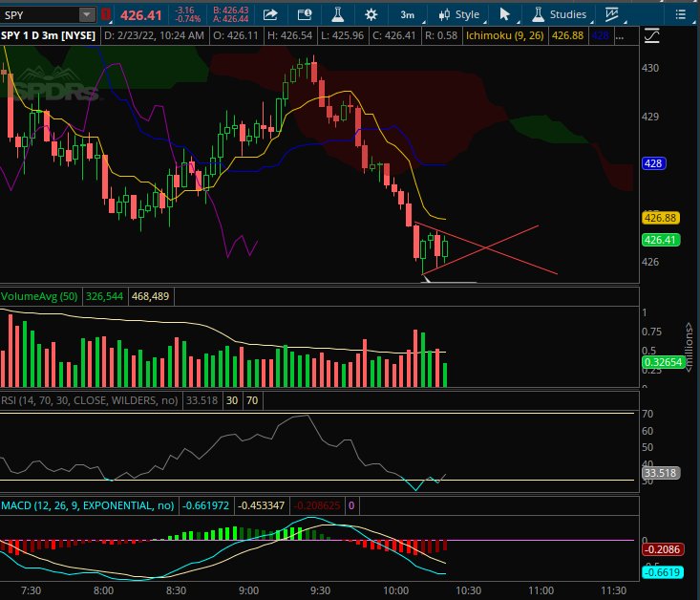Open the list menu icon at top right
This screenshot has height=600, width=700.
coord(680,14)
